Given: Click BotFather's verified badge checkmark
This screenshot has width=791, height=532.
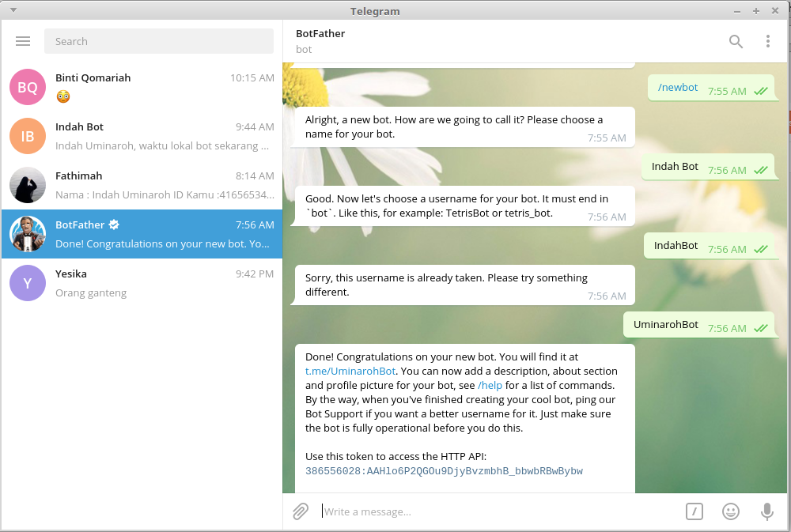Looking at the screenshot, I should [112, 224].
